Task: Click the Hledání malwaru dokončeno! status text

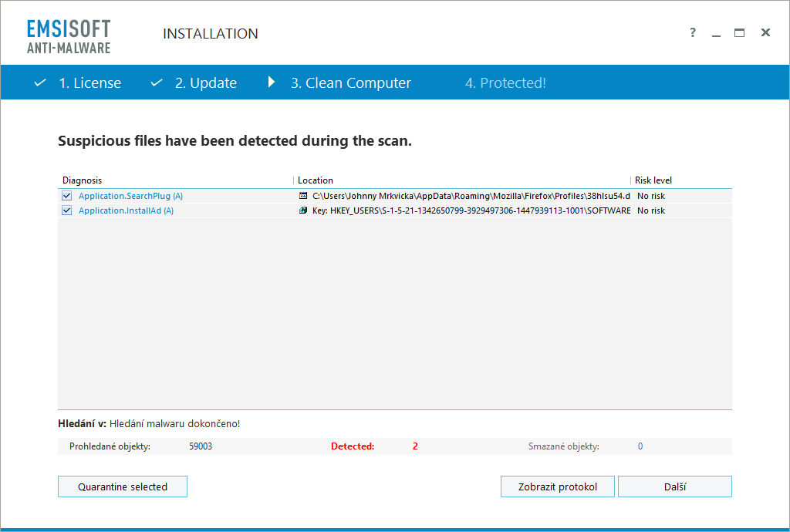Action: tap(174, 424)
